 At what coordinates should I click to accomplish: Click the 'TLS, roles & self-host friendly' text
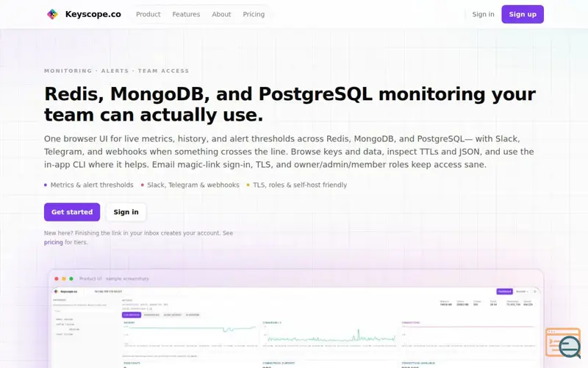point(300,185)
